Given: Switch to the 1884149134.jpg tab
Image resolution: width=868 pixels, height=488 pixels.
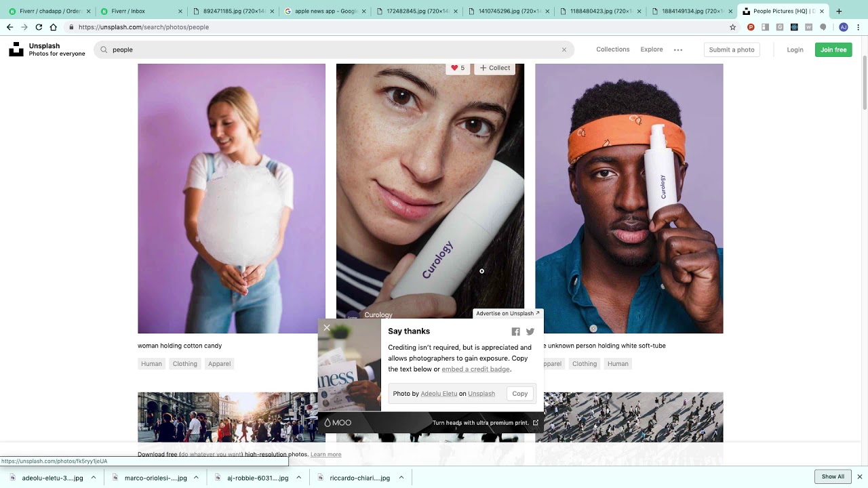Looking at the screenshot, I should (x=690, y=12).
